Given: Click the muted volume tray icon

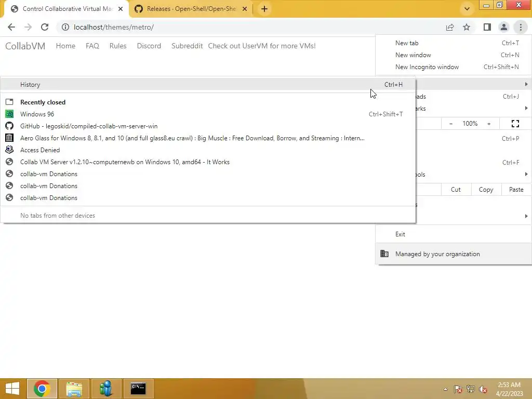Looking at the screenshot, I should (x=483, y=389).
